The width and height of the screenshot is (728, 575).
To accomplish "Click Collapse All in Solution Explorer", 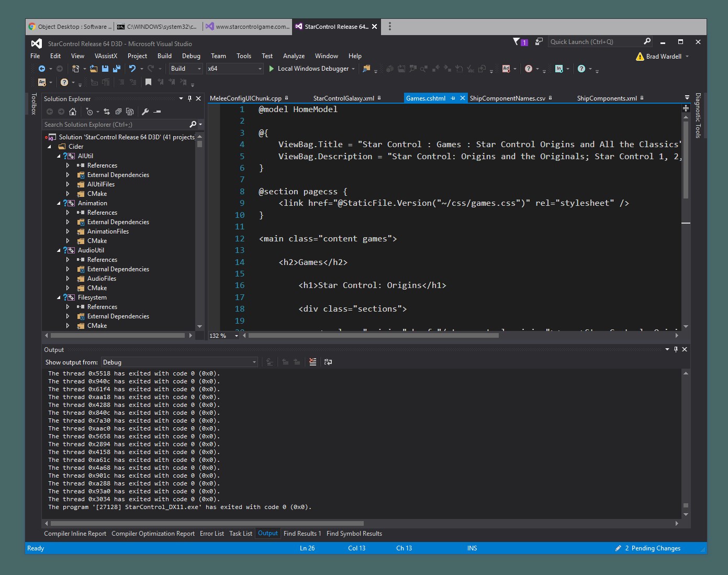I will click(118, 112).
